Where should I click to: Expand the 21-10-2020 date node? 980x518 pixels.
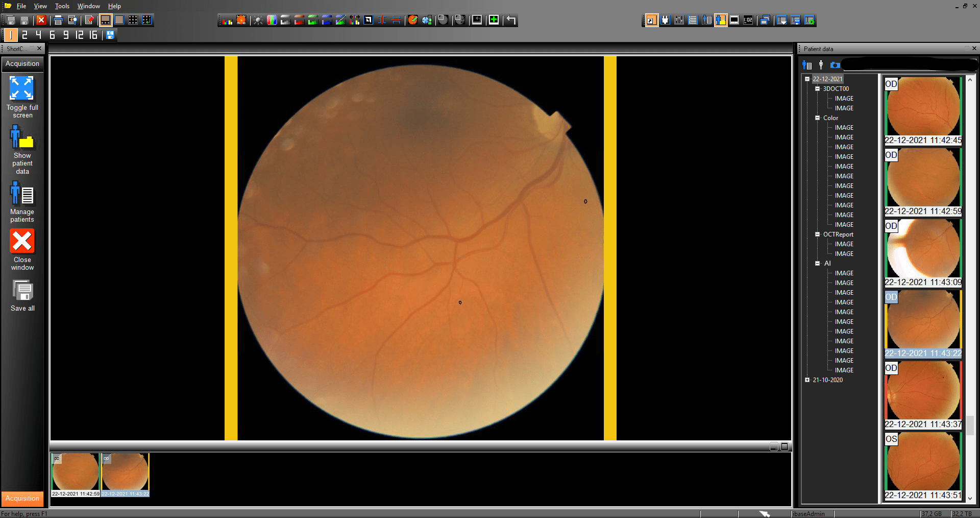pos(807,380)
